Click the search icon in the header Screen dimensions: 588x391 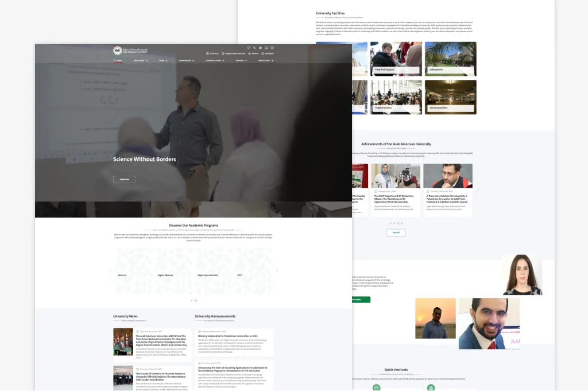249,48
